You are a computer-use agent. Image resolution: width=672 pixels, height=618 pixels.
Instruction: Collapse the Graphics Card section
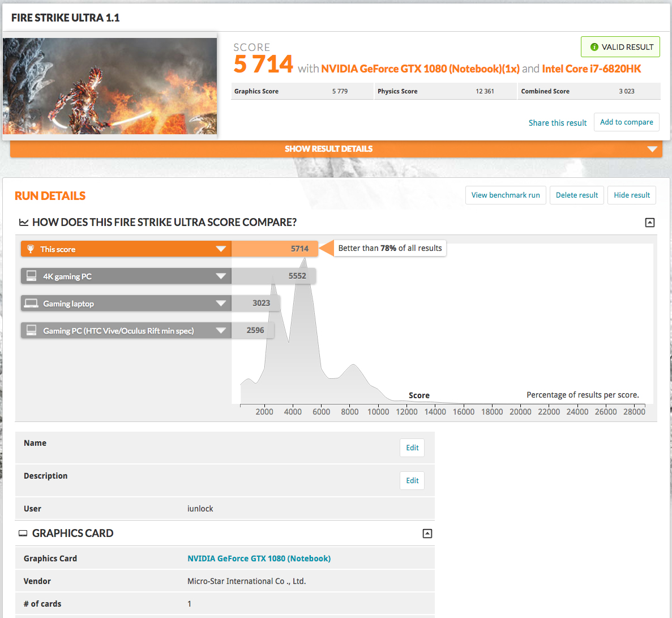click(x=427, y=533)
